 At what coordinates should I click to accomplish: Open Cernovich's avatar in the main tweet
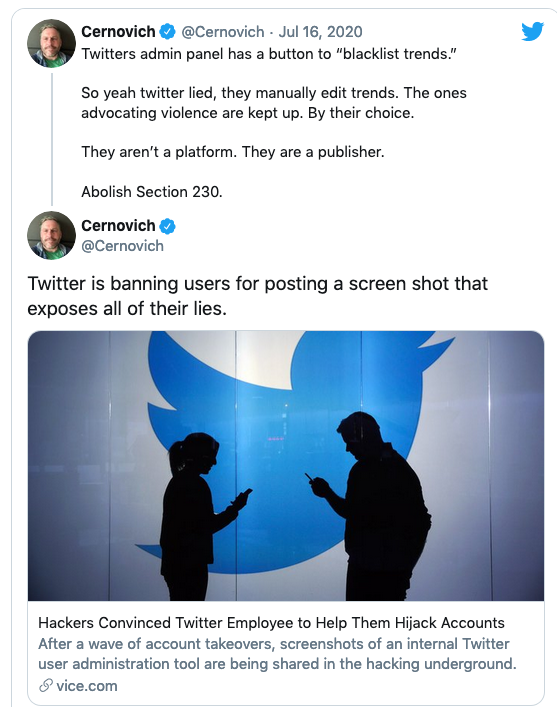click(51, 235)
